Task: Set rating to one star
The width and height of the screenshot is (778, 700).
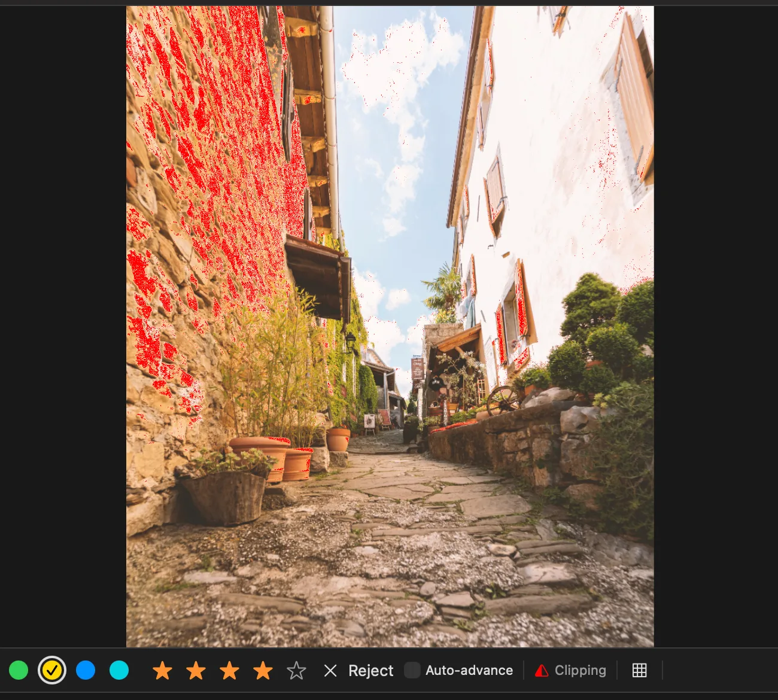Action: pos(162,670)
